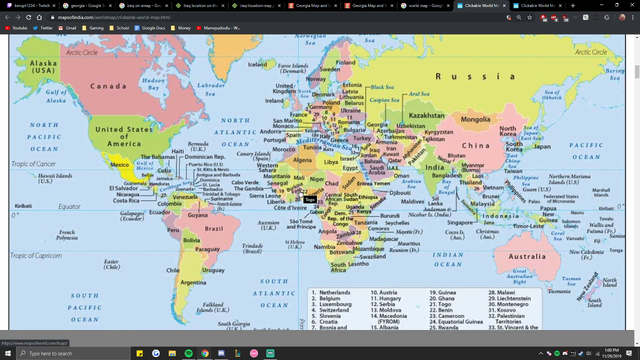Image resolution: width=640 pixels, height=360 pixels.
Task: Open the School bookmarks folder
Action: pyautogui.click(x=119, y=28)
